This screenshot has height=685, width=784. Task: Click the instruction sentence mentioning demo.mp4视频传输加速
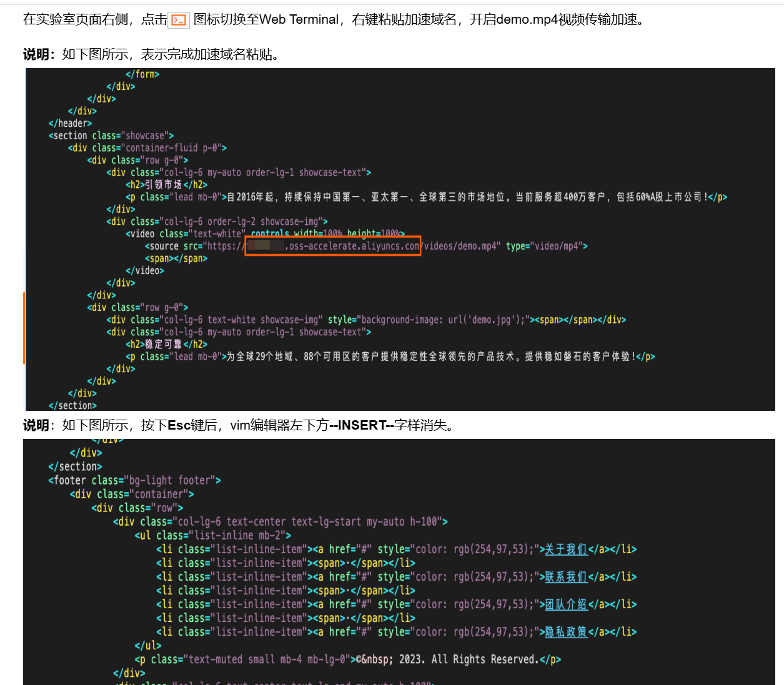point(336,20)
